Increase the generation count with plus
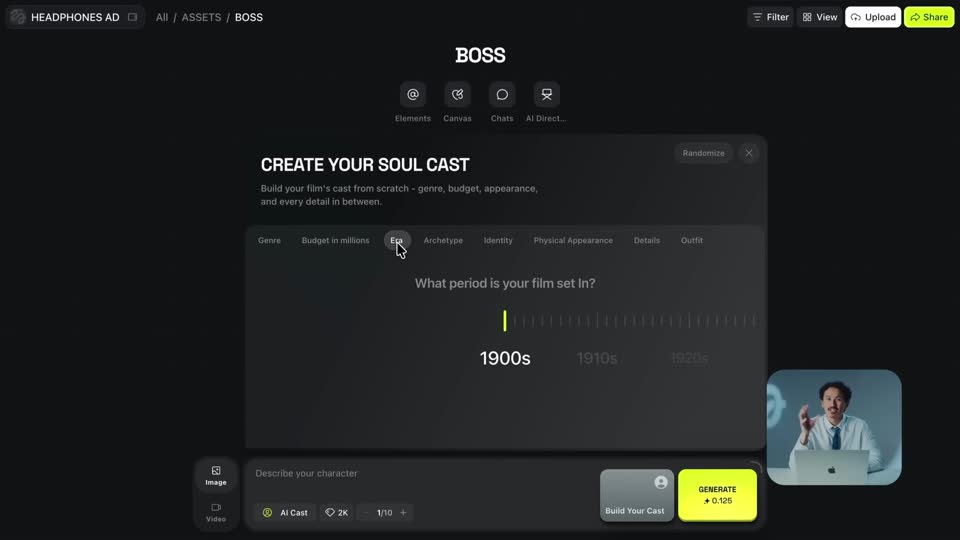Image resolution: width=960 pixels, height=540 pixels. click(x=403, y=512)
